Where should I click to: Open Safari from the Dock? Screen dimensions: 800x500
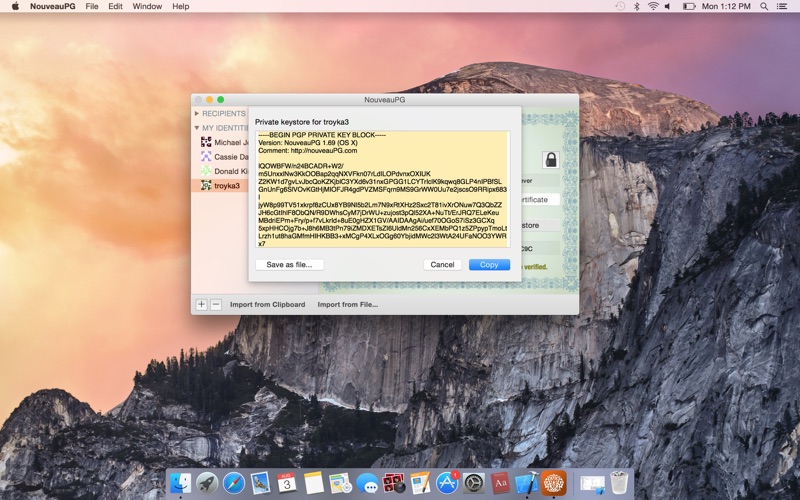[x=234, y=483]
